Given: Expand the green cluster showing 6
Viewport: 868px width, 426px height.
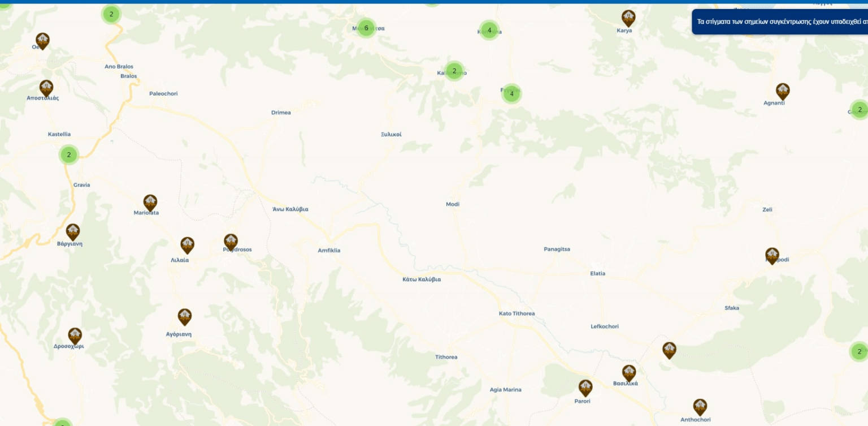Looking at the screenshot, I should tap(366, 28).
